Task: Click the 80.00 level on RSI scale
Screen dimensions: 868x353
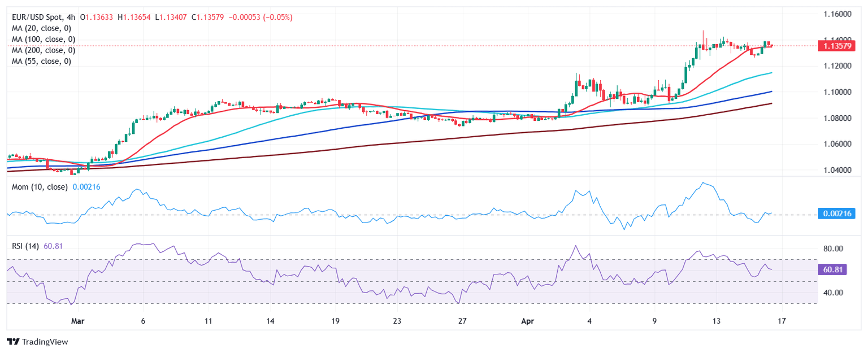Action: click(834, 249)
